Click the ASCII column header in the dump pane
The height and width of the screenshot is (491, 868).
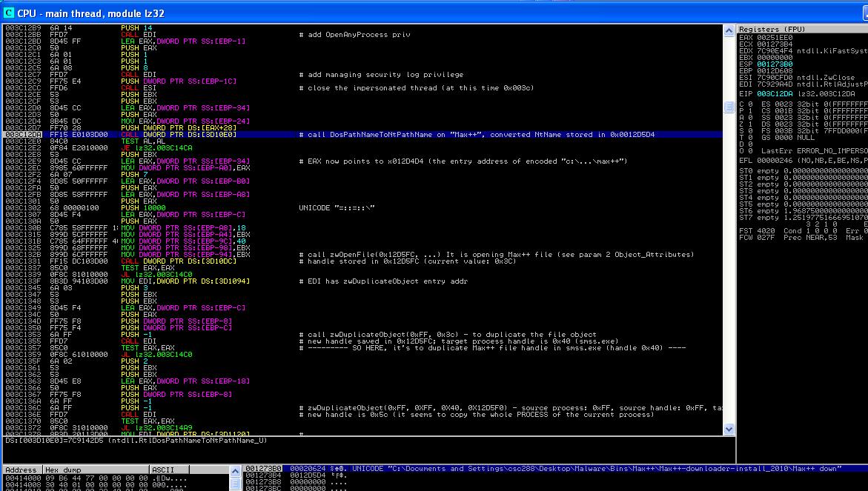169,470
